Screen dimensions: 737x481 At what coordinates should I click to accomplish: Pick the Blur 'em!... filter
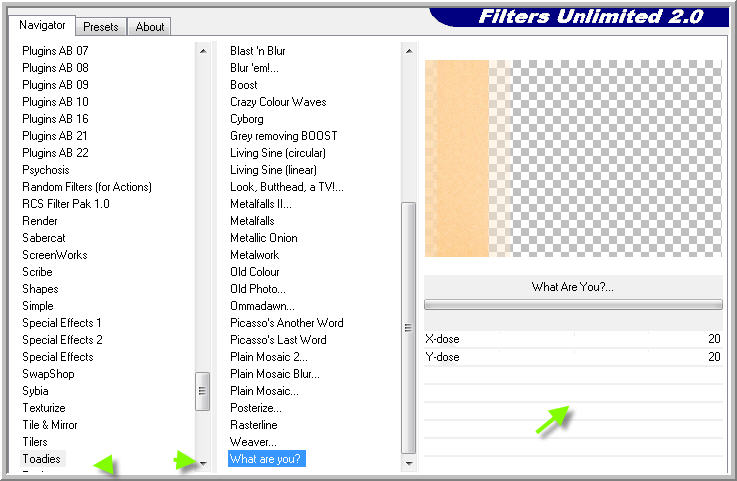tap(254, 68)
